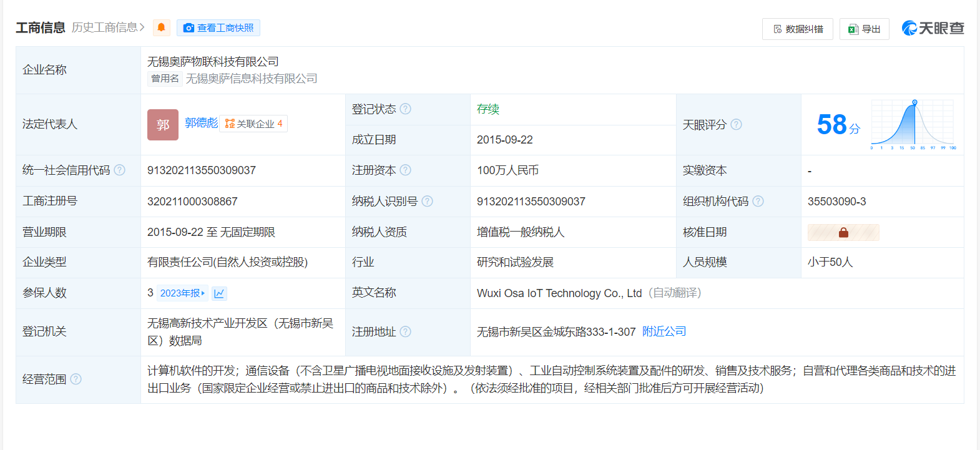This screenshot has width=980, height=450.
Task: Click the 天眼查 logo
Action: [933, 28]
